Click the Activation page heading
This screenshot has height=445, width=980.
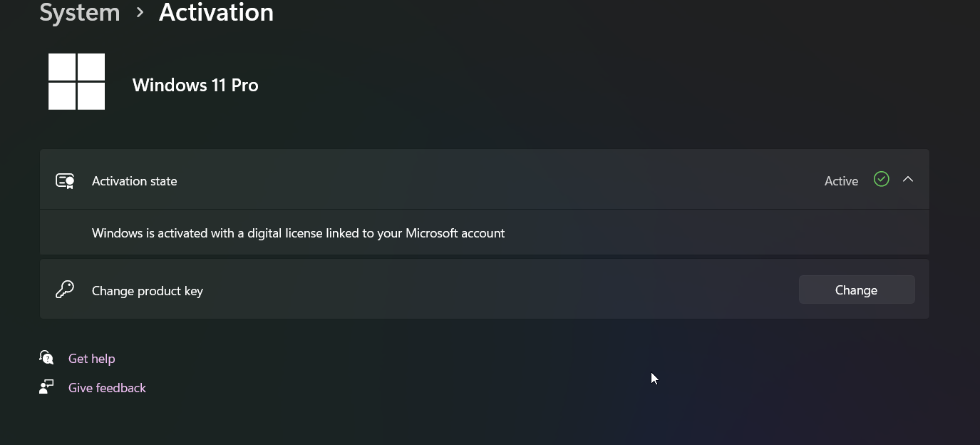coord(216,13)
